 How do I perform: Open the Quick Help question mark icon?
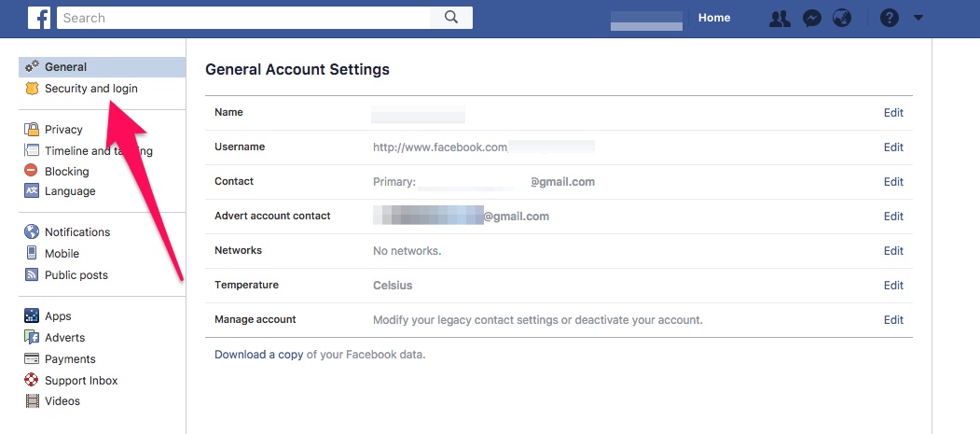pos(889,18)
